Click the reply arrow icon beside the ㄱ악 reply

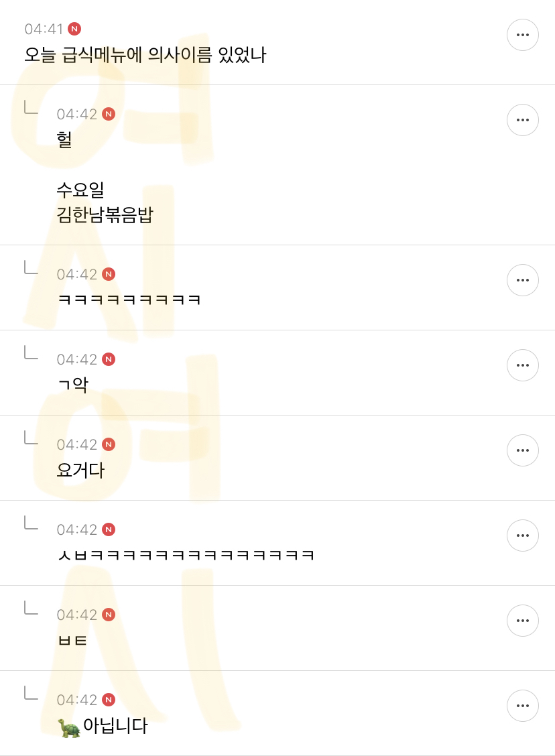click(31, 353)
